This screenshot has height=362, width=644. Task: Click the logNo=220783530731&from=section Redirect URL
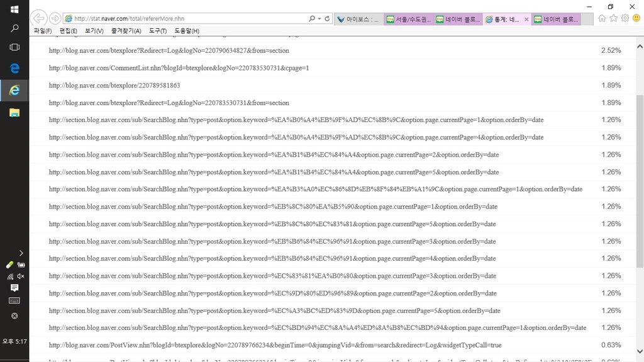(x=169, y=103)
